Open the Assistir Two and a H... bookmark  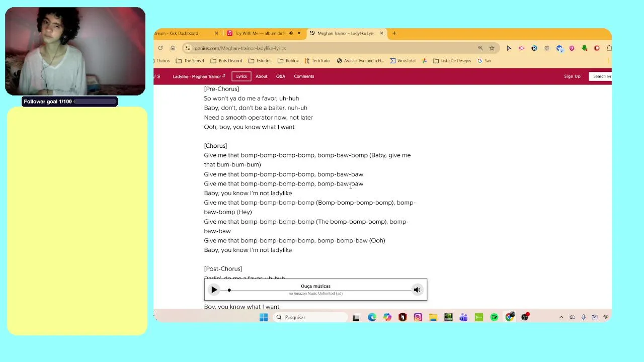tap(360, 61)
